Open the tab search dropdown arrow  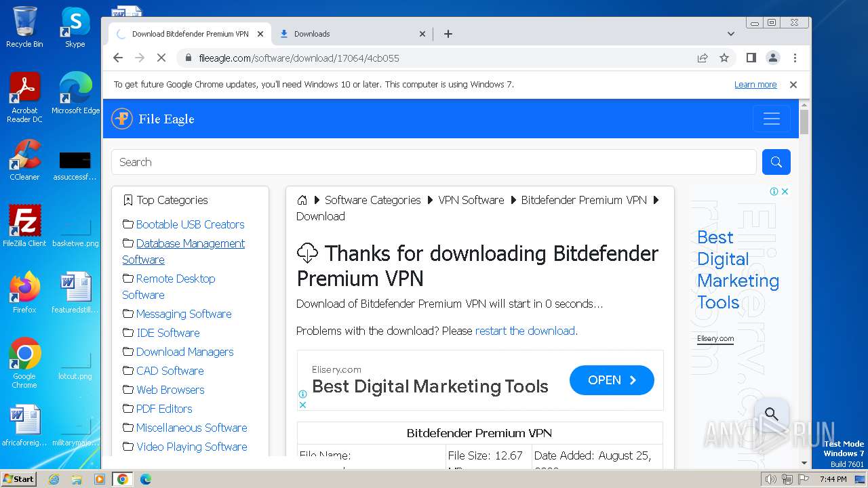pos(730,34)
